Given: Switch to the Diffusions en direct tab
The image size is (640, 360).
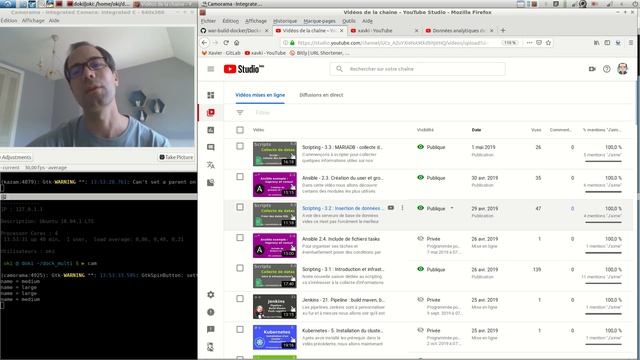Looking at the screenshot, I should pyautogui.click(x=321, y=95).
